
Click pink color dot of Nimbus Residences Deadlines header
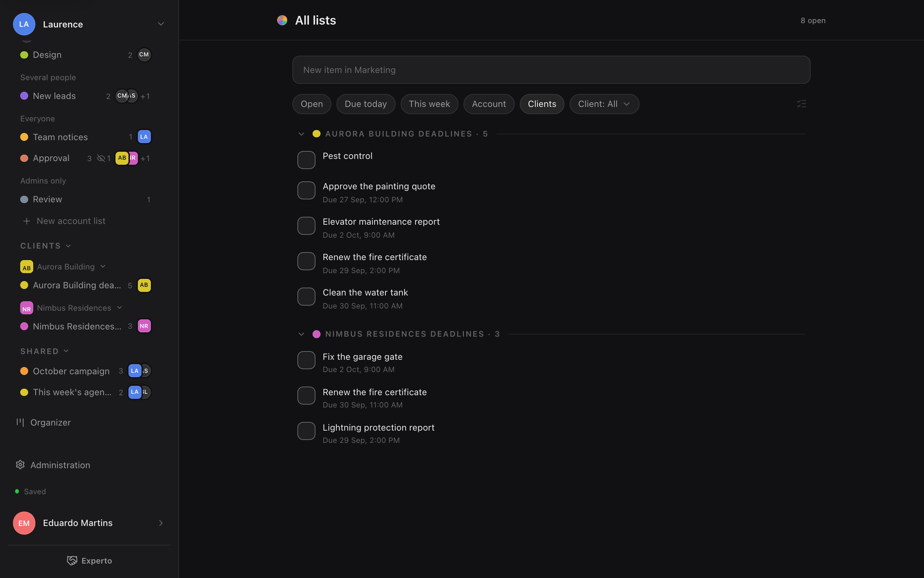316,334
